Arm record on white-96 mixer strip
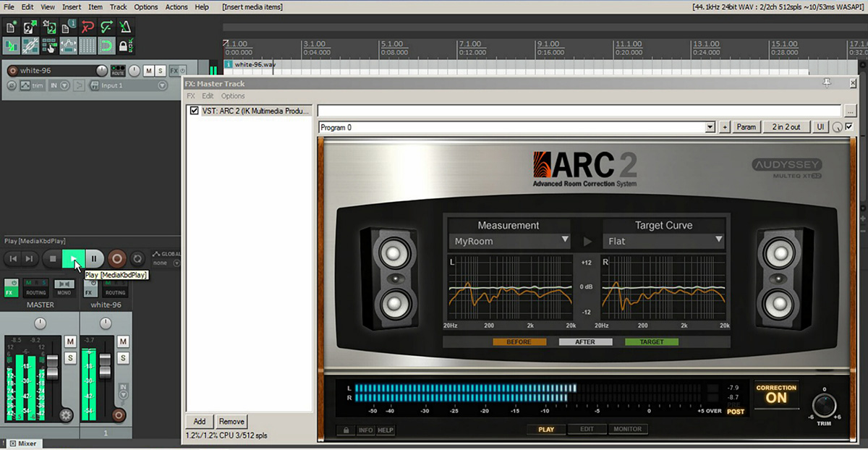This screenshot has width=868, height=450. click(x=119, y=415)
